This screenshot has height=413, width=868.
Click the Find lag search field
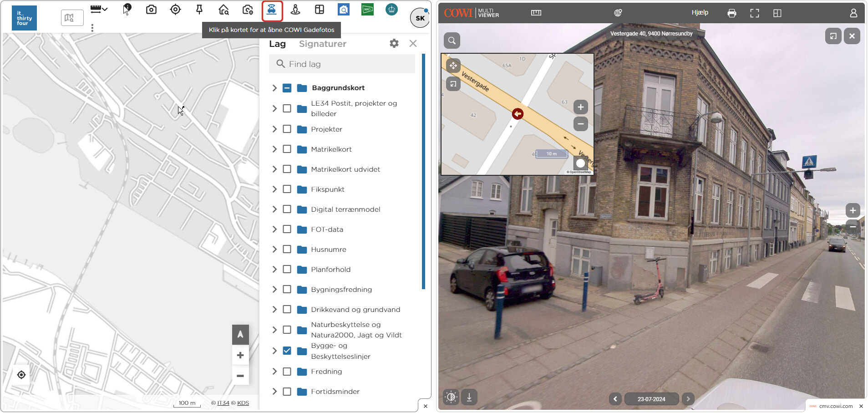(x=342, y=64)
